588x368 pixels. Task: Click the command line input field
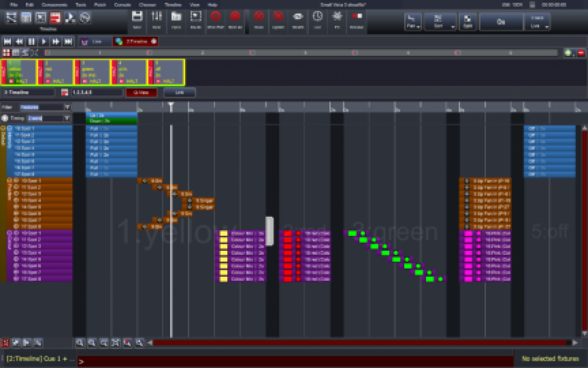point(296,361)
